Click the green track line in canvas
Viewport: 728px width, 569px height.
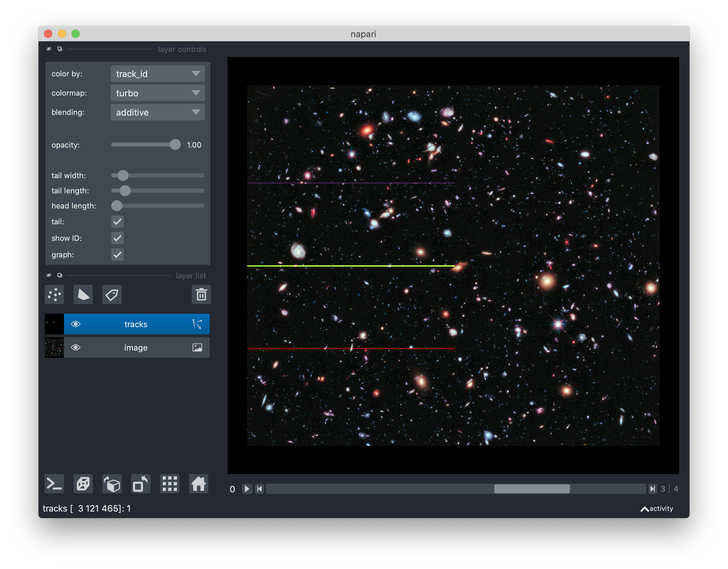point(351,266)
